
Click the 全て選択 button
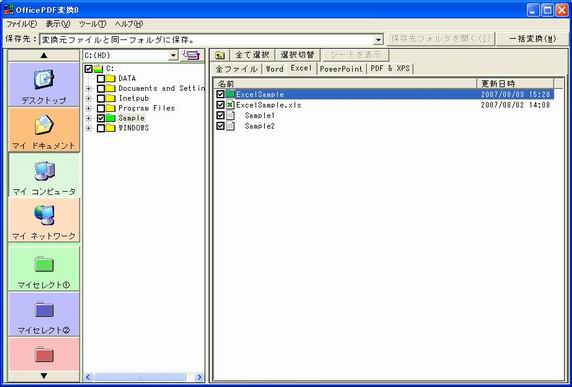pos(252,55)
